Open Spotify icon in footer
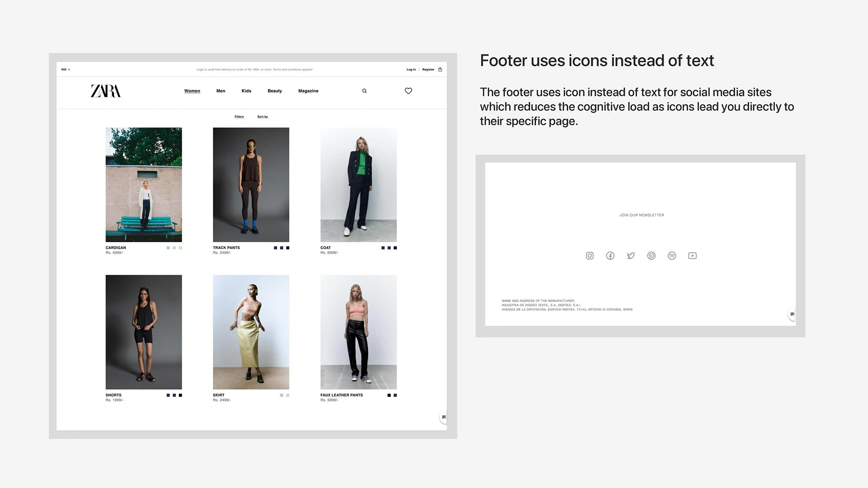This screenshot has width=868, height=488. tap(672, 256)
